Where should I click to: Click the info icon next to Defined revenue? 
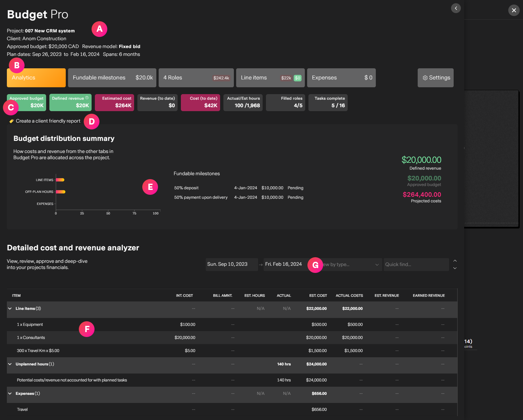[87, 98]
